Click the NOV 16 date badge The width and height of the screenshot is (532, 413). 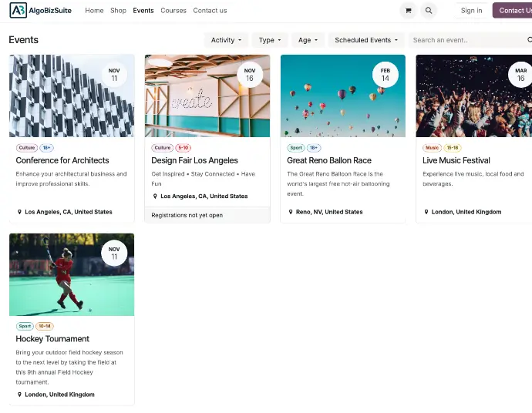(250, 75)
